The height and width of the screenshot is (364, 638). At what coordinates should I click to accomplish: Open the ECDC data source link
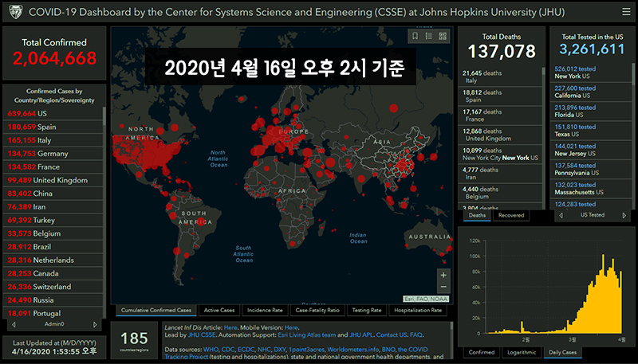[246, 350]
